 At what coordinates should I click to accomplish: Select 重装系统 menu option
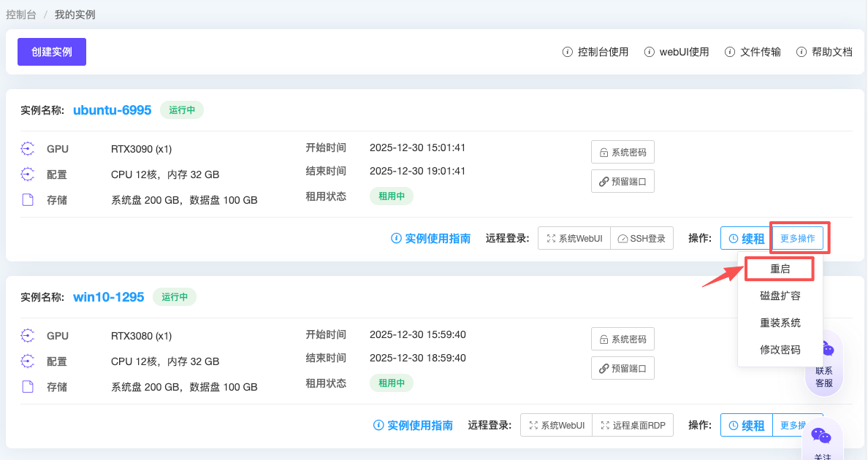tap(780, 323)
